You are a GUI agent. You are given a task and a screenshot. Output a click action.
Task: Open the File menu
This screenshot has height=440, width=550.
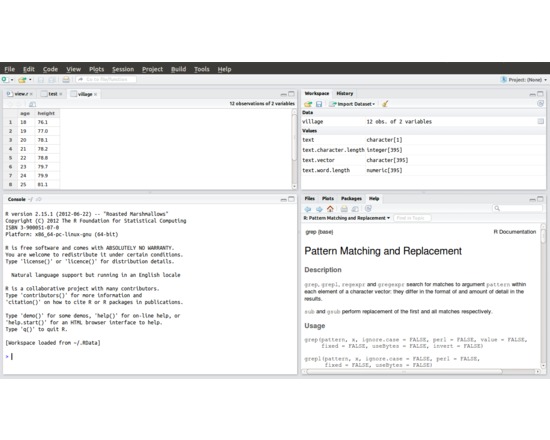pos(9,69)
